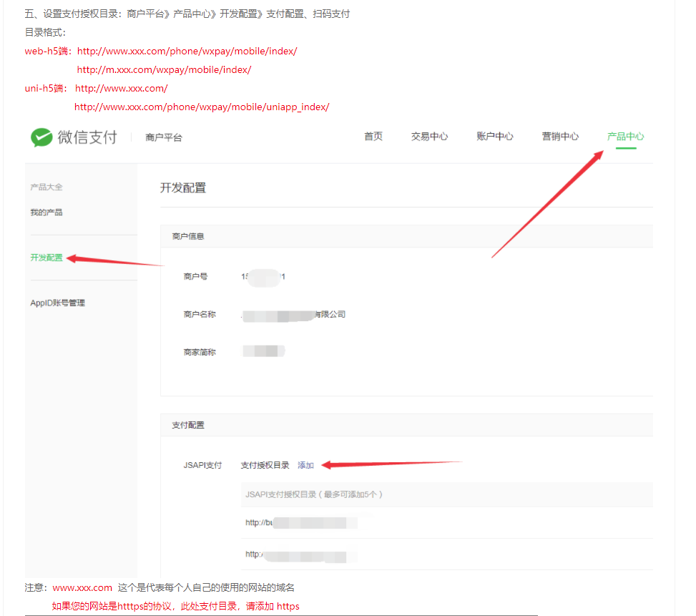Click the first JSAPI authorized directory entry
696x616 pixels.
coord(300,523)
